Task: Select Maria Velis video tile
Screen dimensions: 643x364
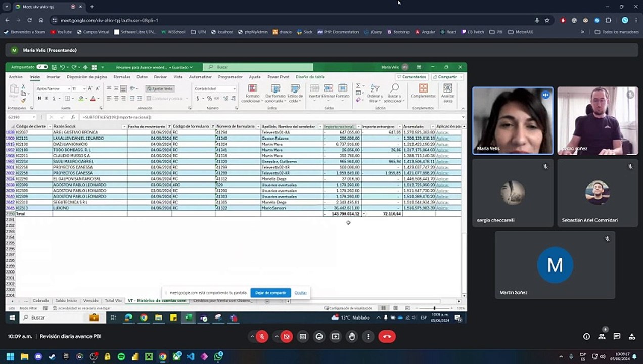Action: 513,120
